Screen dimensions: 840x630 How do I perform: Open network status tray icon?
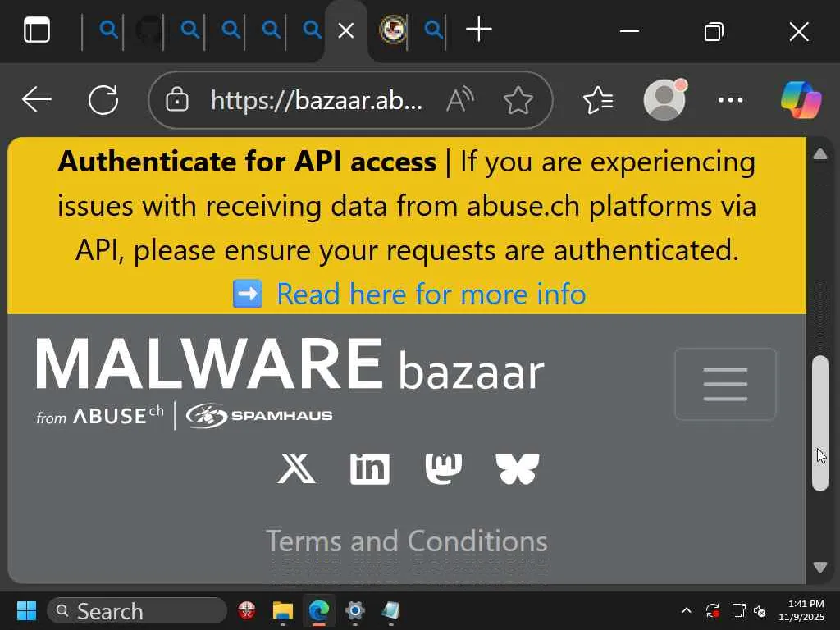739,610
